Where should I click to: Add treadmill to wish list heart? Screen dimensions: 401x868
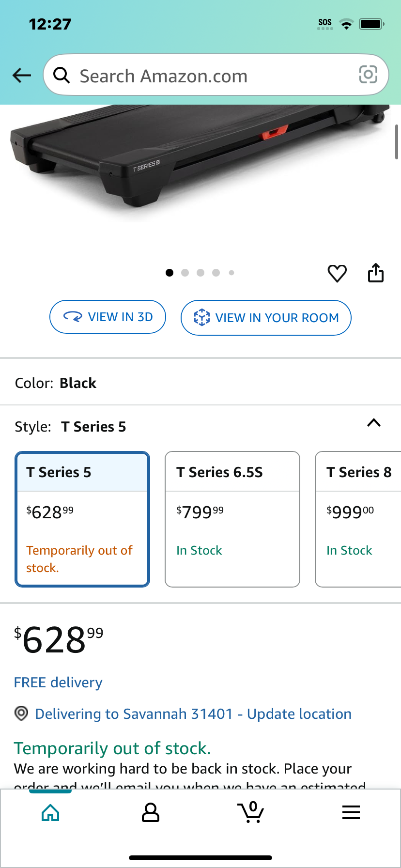[337, 273]
